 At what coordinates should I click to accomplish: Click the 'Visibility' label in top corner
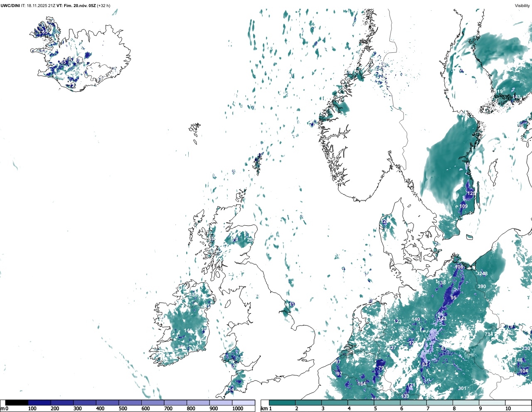(x=522, y=6)
